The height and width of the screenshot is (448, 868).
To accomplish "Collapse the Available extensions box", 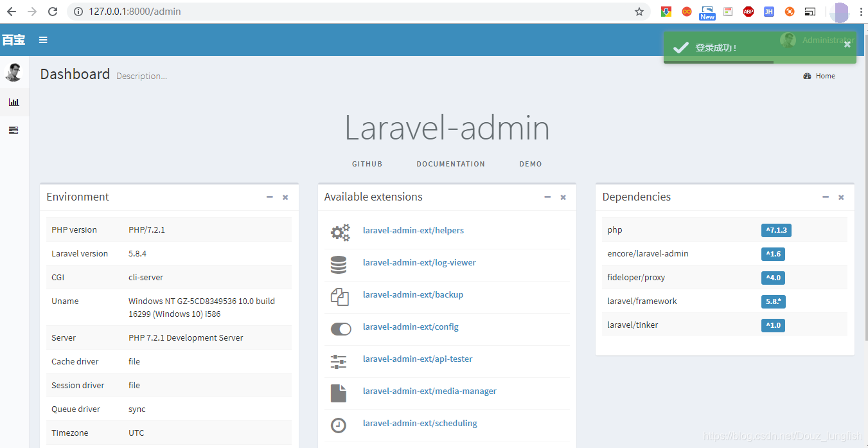I will [x=547, y=197].
